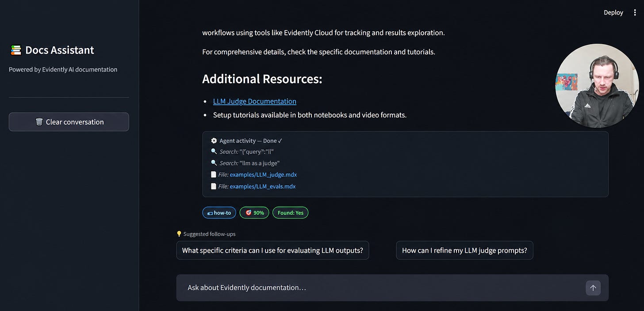
Task: Click the Setup tutorials available bullet text
Action: point(310,115)
